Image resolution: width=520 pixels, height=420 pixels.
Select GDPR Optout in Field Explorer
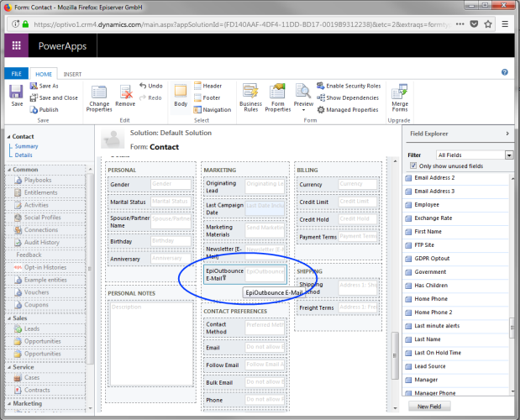[432, 260]
